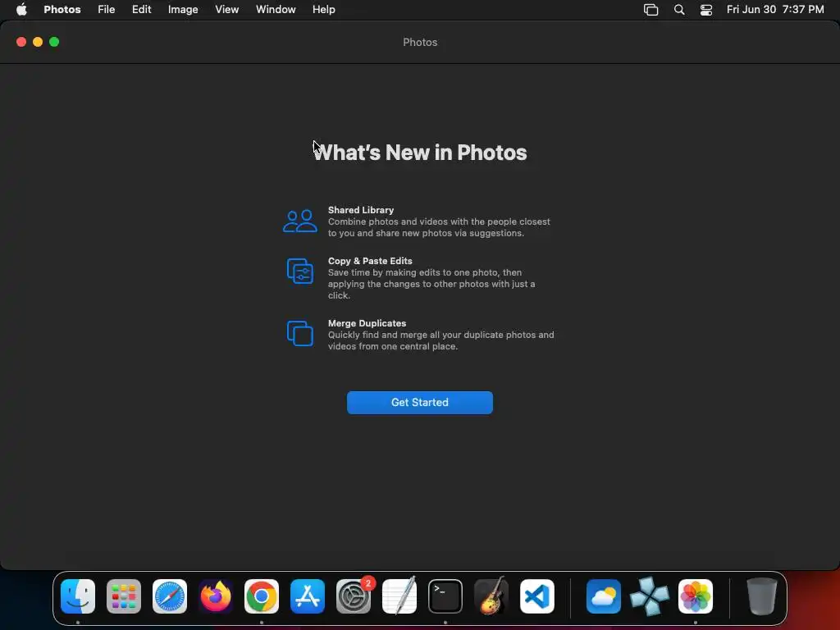The height and width of the screenshot is (630, 840).
Task: Click the Shared Library people icon
Action: coord(300,221)
